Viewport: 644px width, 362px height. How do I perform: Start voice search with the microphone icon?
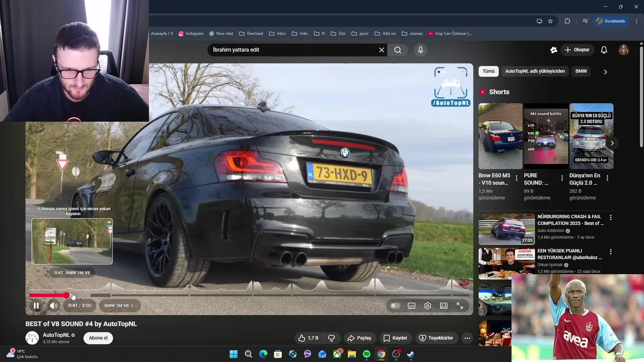point(421,50)
